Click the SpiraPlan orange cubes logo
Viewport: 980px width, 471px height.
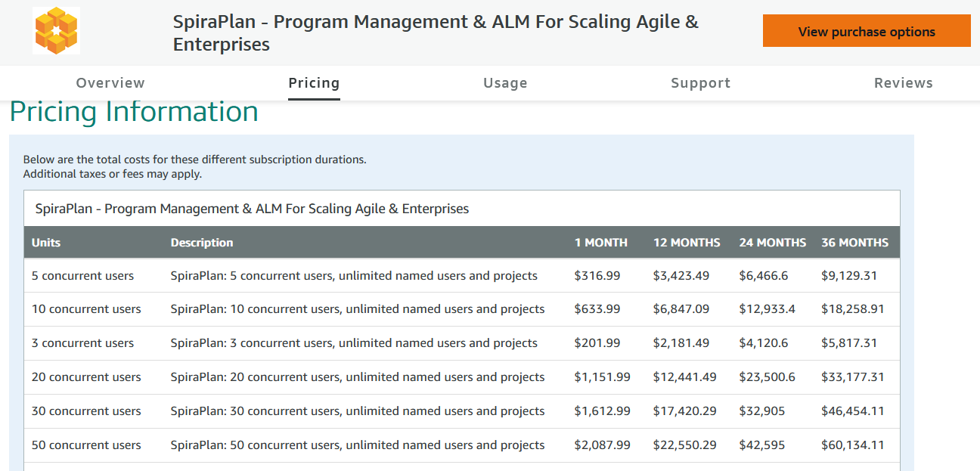pos(56,31)
